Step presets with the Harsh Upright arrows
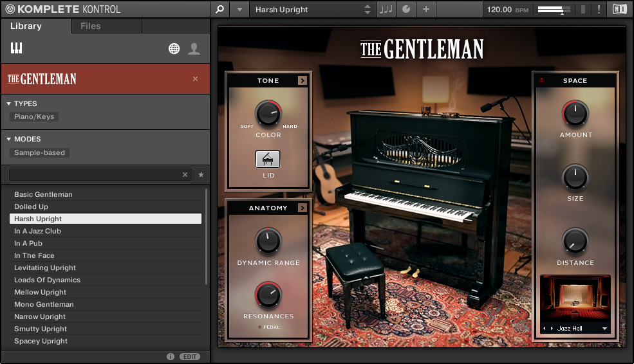 click(x=367, y=9)
